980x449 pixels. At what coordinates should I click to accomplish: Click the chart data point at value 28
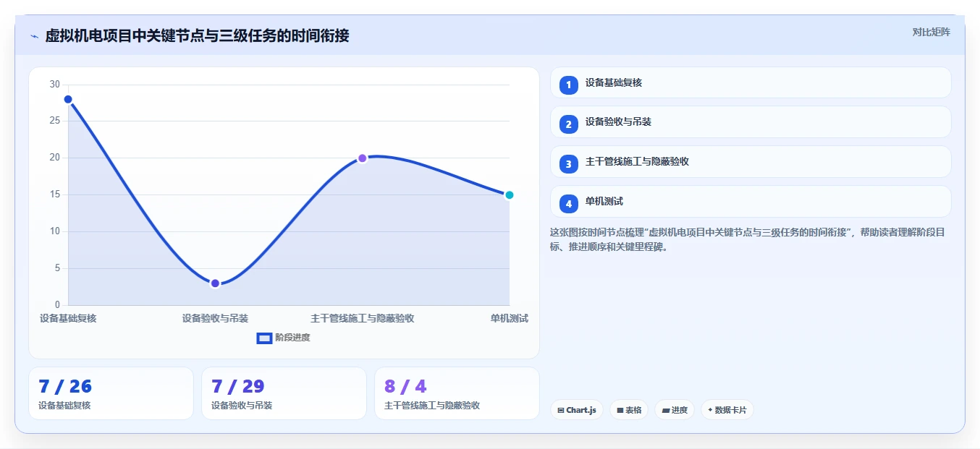click(x=68, y=99)
